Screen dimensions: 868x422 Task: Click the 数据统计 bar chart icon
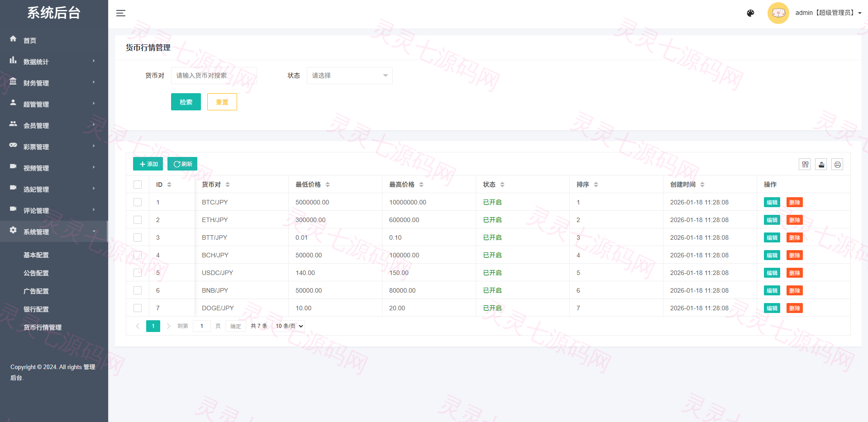[x=13, y=60]
